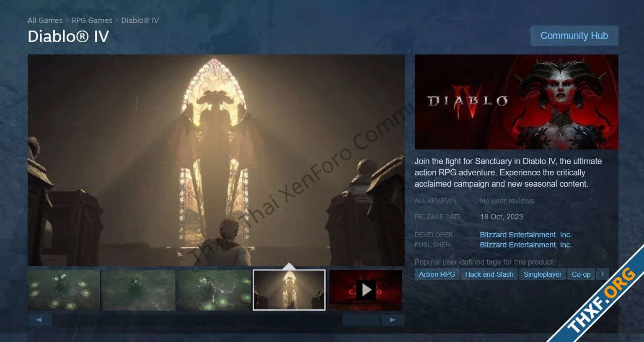644x342 pixels.
Task: Select the third gameplay screenshot thumbnail
Action: coord(214,290)
